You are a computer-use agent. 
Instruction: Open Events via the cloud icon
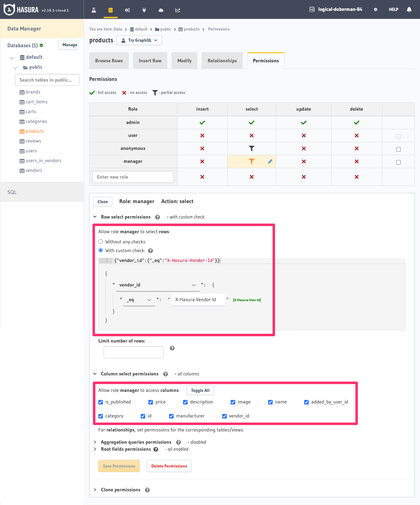[161, 9]
